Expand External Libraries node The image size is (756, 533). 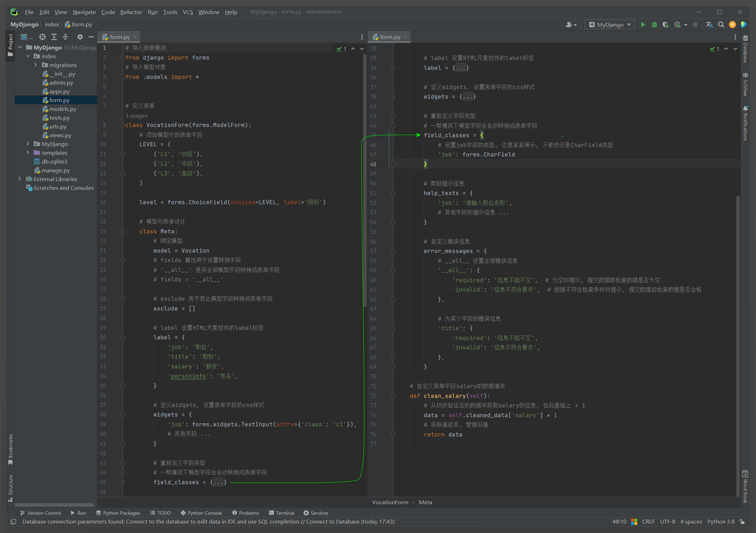20,179
